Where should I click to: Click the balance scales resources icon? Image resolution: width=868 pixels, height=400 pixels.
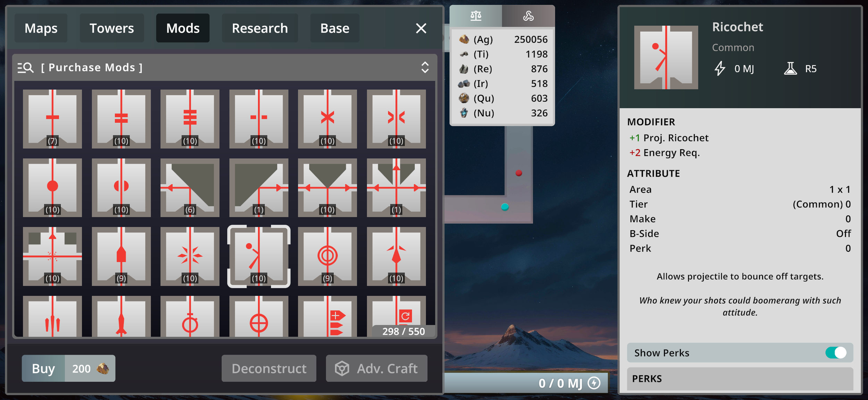(x=476, y=16)
